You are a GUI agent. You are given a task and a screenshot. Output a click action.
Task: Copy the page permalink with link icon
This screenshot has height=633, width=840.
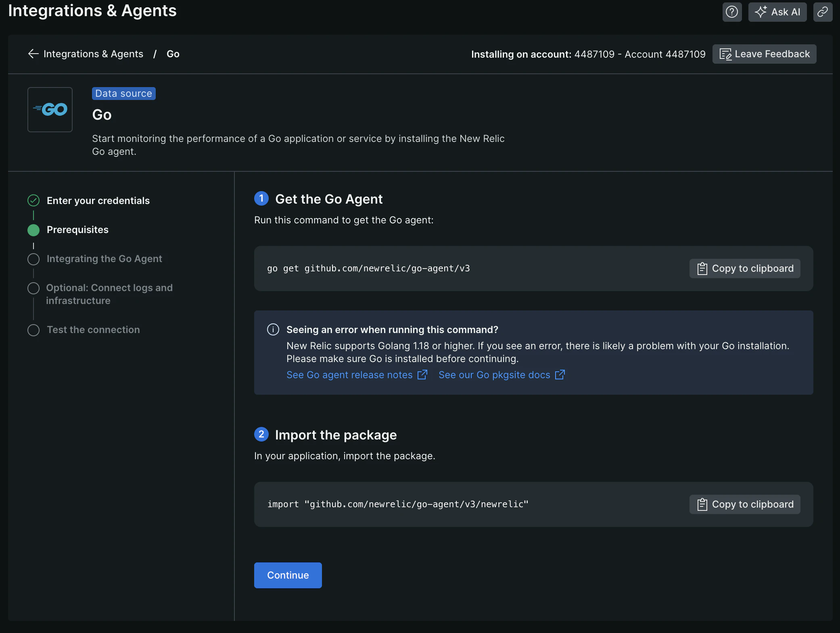[823, 12]
